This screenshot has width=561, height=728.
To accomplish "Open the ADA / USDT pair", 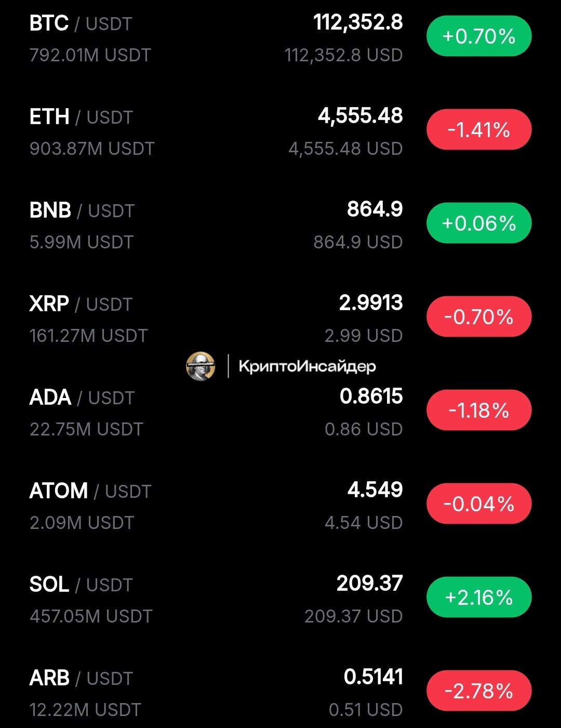I will 280,413.
